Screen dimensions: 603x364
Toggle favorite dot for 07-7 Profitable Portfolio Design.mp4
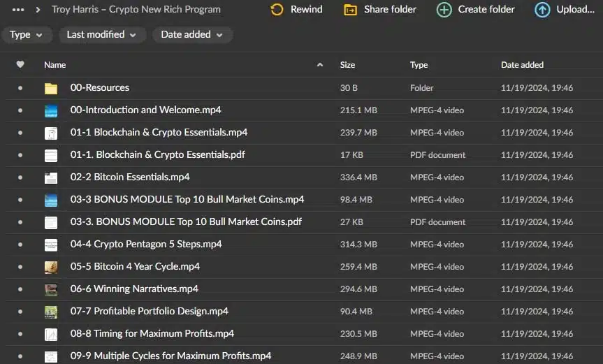pos(20,312)
